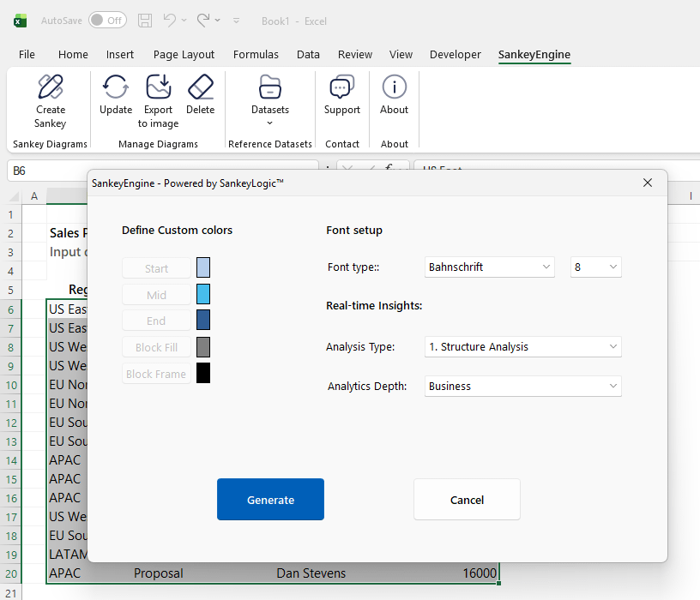Click the Delete diagram eraser icon
700x600 pixels.
(201, 87)
